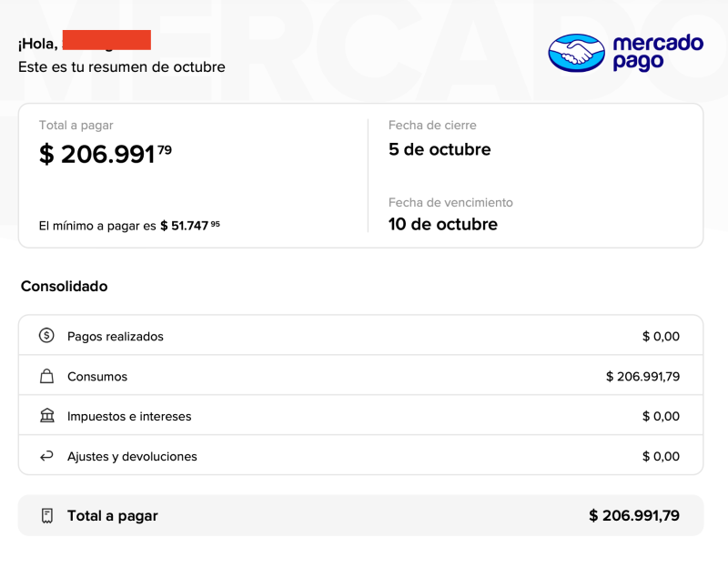Image resolution: width=728 pixels, height=568 pixels.
Task: Click the bottom Total a pagar amount
Action: pyautogui.click(x=633, y=515)
